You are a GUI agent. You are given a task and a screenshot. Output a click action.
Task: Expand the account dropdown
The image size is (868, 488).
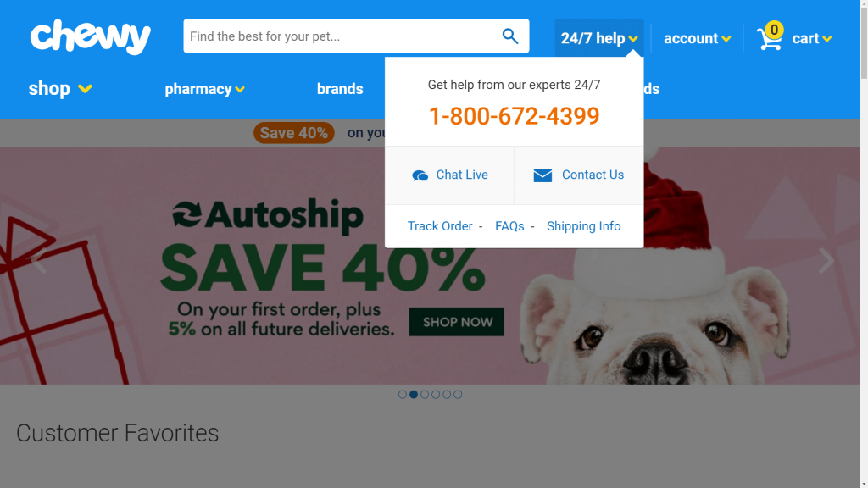pos(698,38)
